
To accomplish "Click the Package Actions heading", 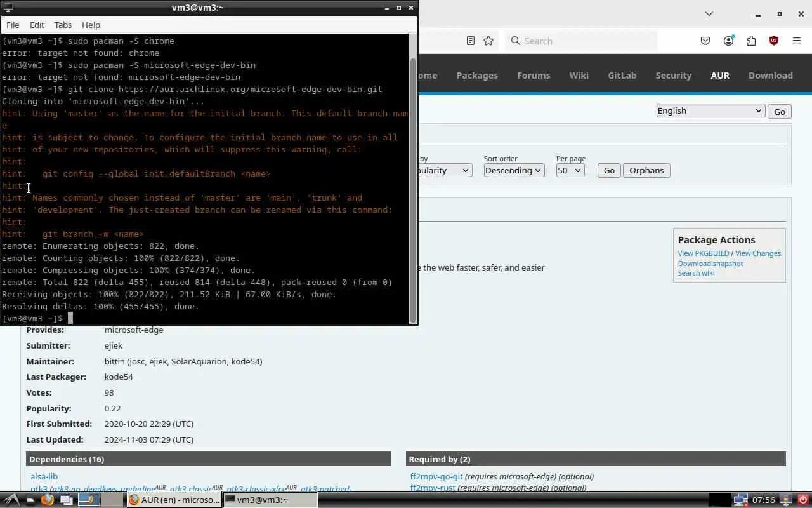I will (x=716, y=239).
